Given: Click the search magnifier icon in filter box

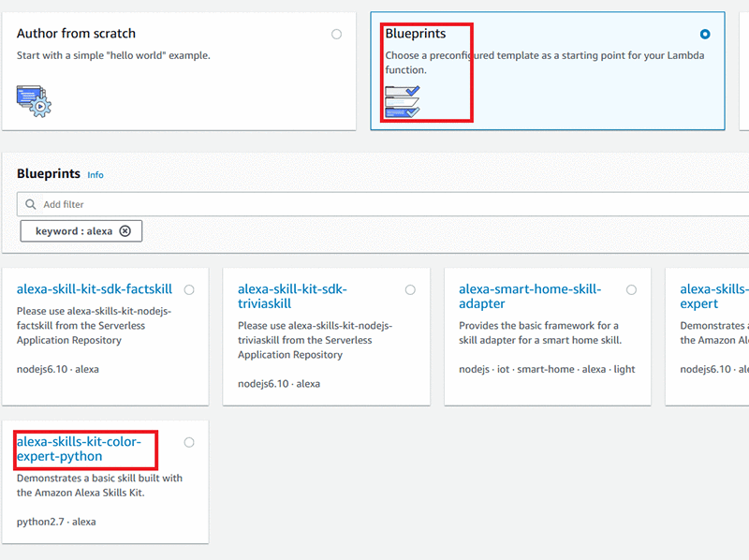Looking at the screenshot, I should tap(31, 204).
